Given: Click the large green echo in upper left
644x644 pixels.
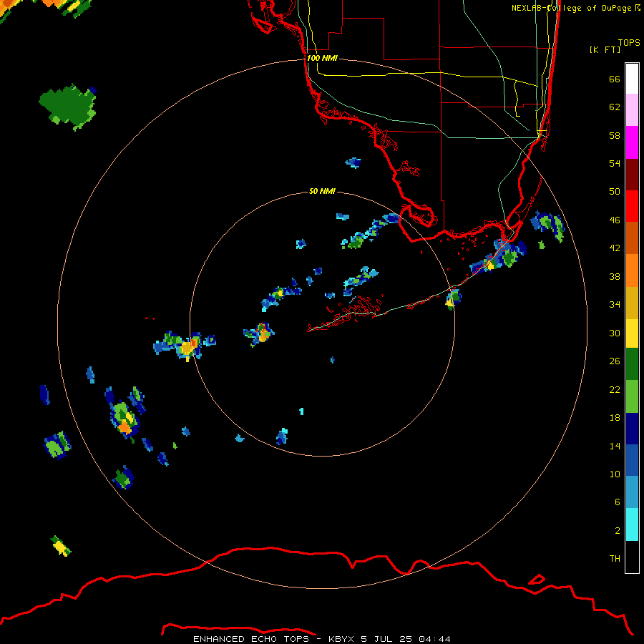Looking at the screenshot, I should [x=68, y=107].
